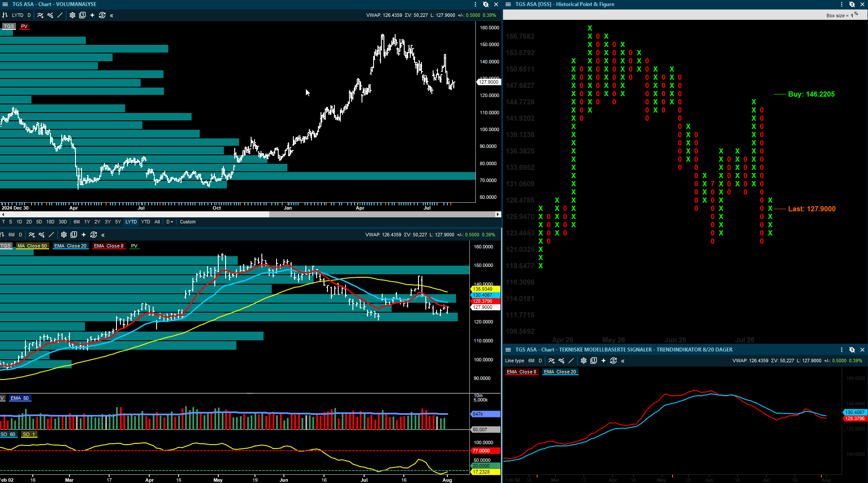Toggle EMA Close 8 label in bottom-right chart
The width and height of the screenshot is (868, 483).
[522, 372]
